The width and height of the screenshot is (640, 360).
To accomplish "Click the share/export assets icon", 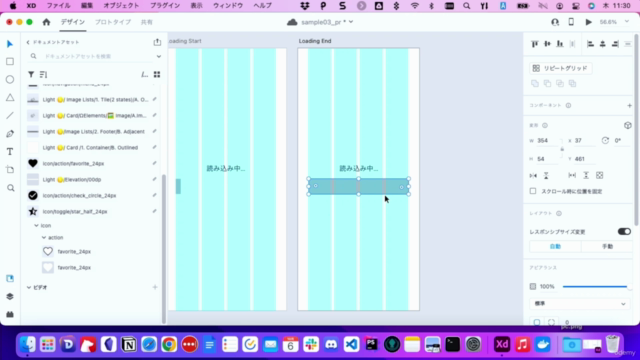I will [157, 42].
